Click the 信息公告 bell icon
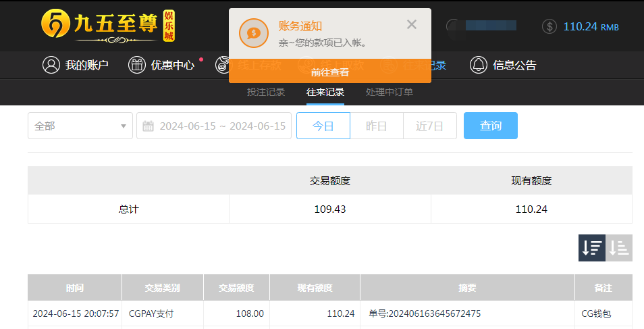Screen dimensions: 644x329 tap(479, 65)
